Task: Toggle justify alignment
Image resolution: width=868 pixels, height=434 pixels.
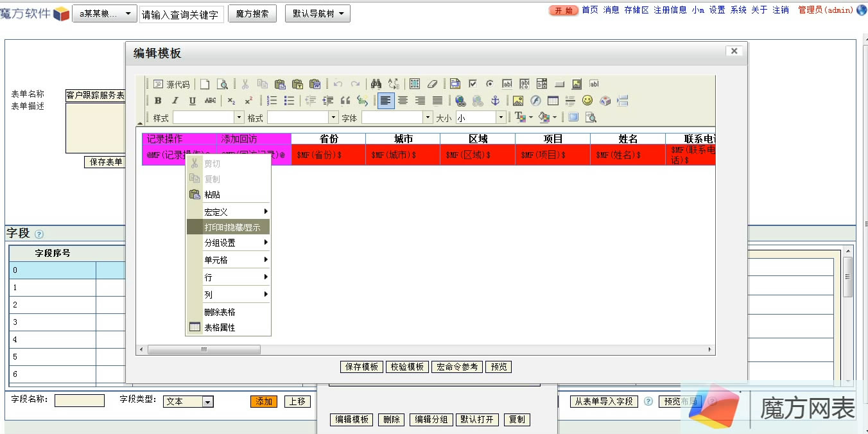Action: click(x=438, y=101)
